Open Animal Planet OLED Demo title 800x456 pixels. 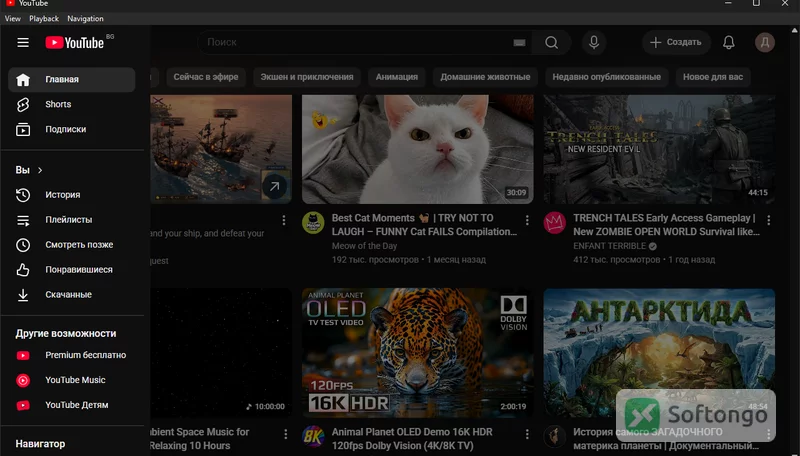point(412,439)
